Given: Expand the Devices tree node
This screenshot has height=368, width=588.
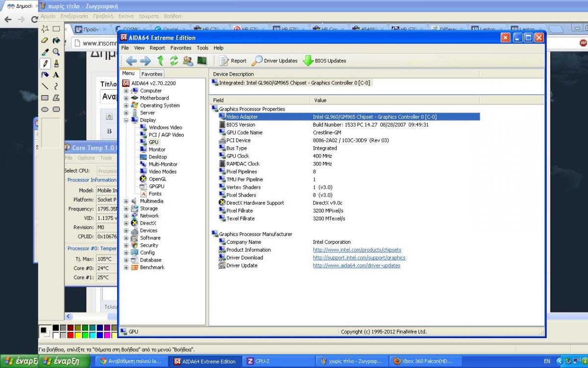Looking at the screenshot, I should pos(126,231).
